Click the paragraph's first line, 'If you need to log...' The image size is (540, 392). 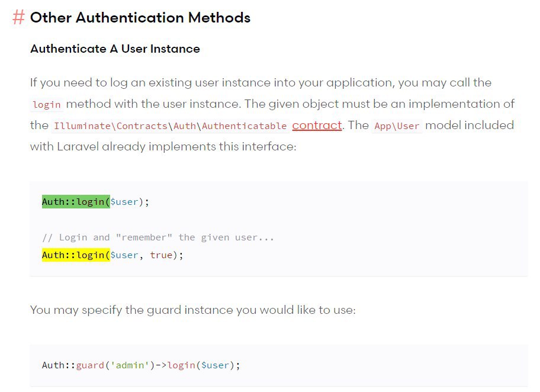[261, 82]
